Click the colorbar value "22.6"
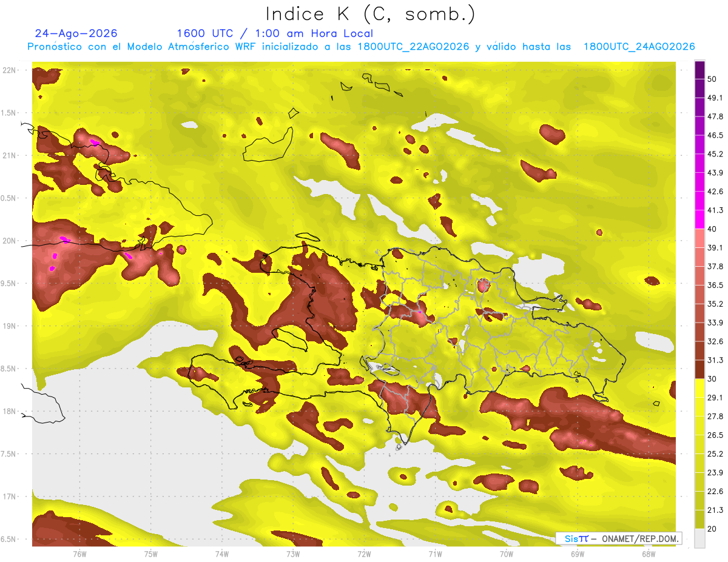728x562 pixels. point(715,492)
